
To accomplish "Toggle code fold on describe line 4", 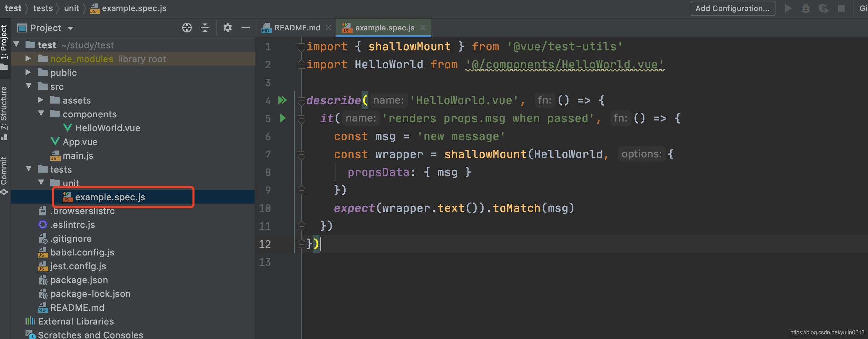I will coord(301,100).
